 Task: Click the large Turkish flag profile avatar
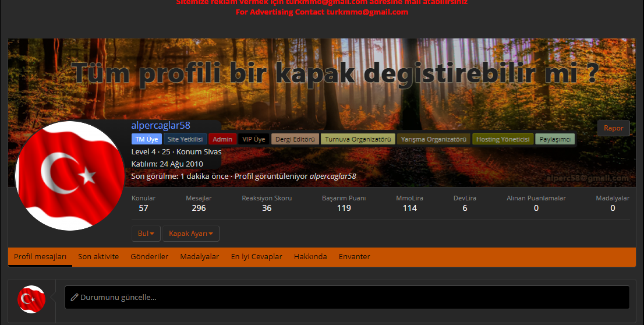(x=70, y=175)
